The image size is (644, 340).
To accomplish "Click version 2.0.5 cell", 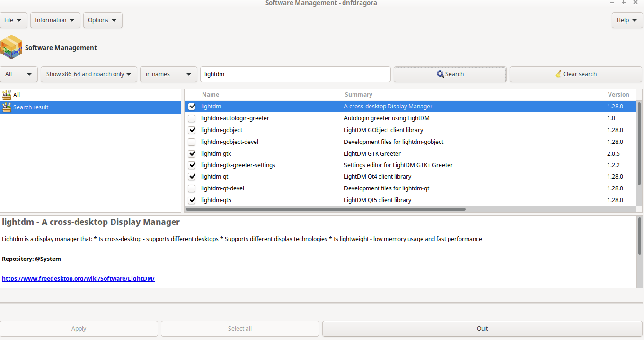I will tap(614, 153).
